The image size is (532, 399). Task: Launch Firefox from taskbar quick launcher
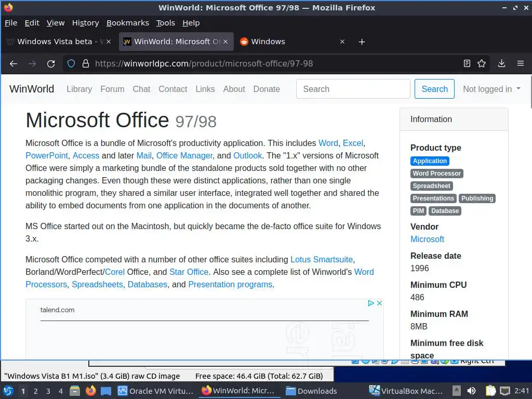[90, 391]
